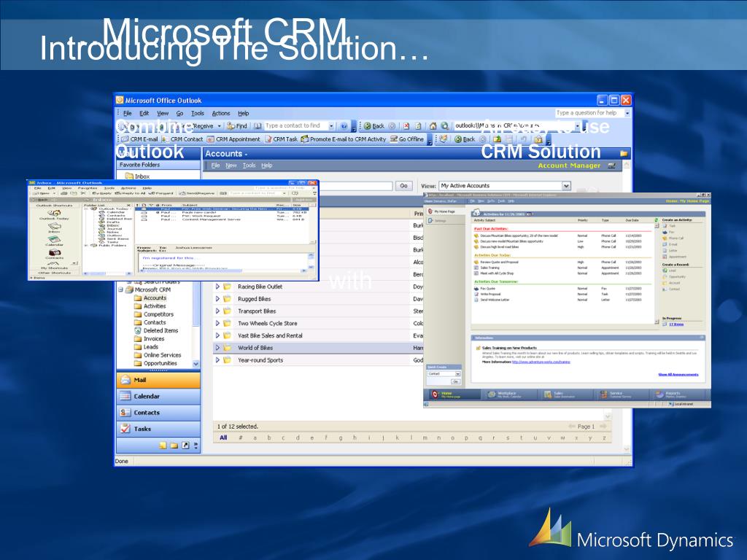Click the Go Offline toolbar button
This screenshot has height=560, width=747.
[x=407, y=139]
